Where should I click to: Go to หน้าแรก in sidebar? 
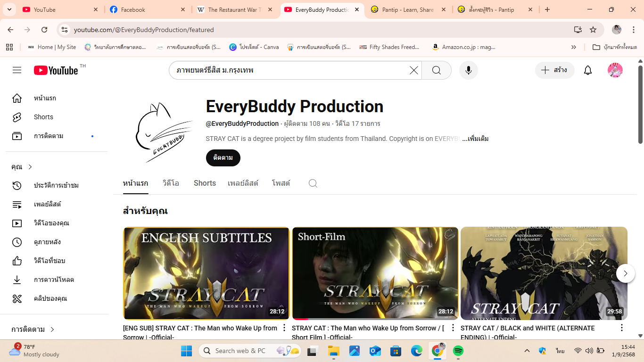[57, 98]
